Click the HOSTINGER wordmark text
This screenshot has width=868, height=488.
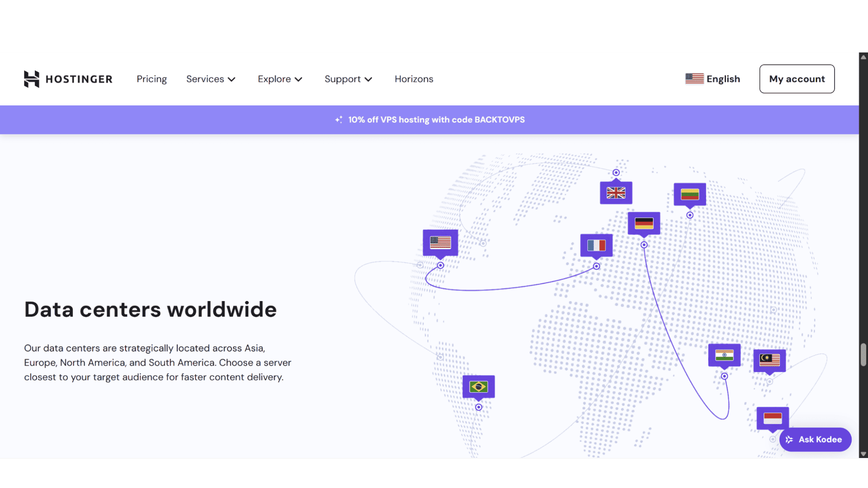[79, 79]
